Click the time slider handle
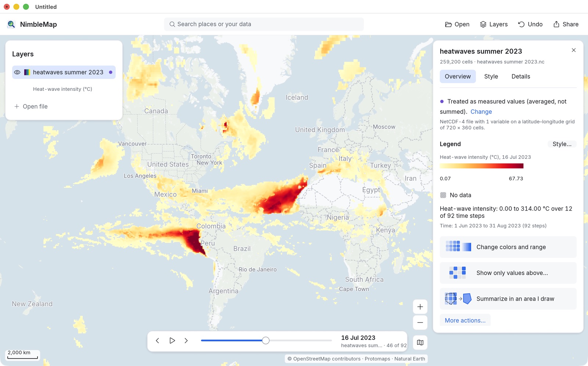This screenshot has height=366, width=588. 266,341
